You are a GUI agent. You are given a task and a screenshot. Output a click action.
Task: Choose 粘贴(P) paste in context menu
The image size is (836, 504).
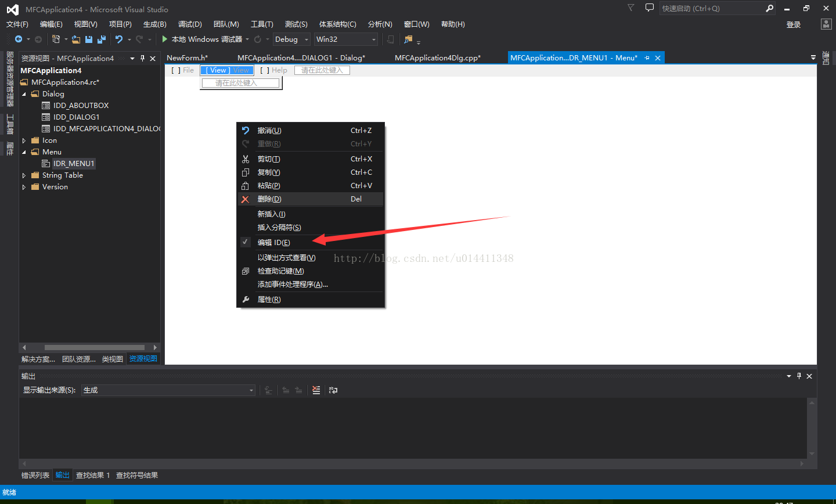click(311, 185)
